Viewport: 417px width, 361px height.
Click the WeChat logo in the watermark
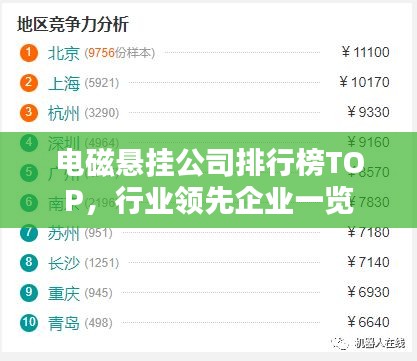tap(340, 342)
